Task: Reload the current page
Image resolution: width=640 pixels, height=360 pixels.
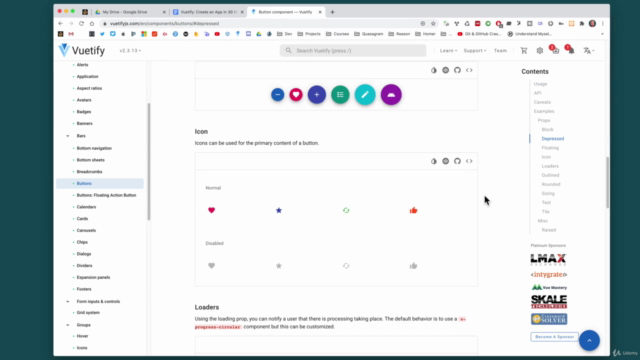Action: [81, 24]
